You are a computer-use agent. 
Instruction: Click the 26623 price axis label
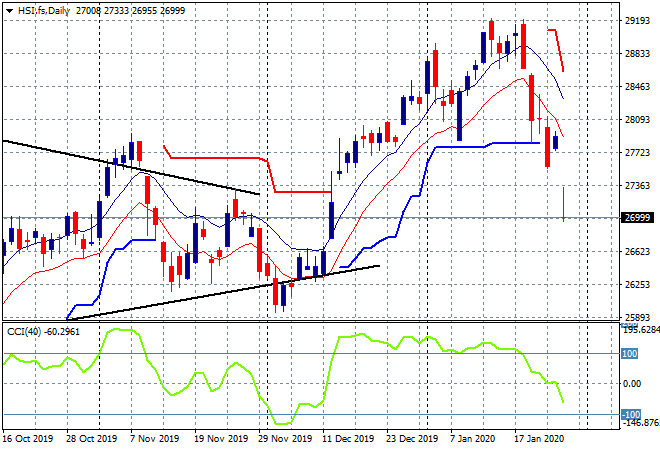pos(637,251)
